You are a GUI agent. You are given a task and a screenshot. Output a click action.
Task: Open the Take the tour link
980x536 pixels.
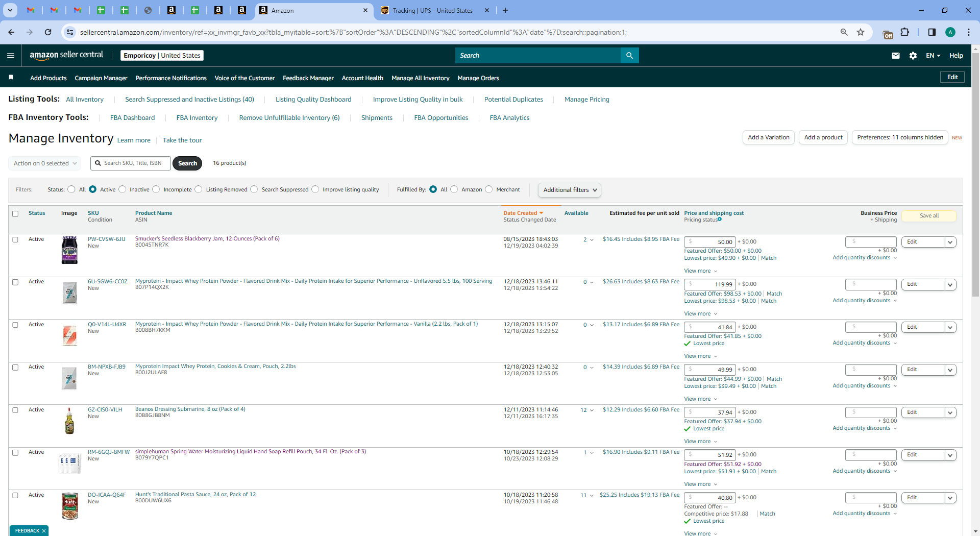(182, 140)
